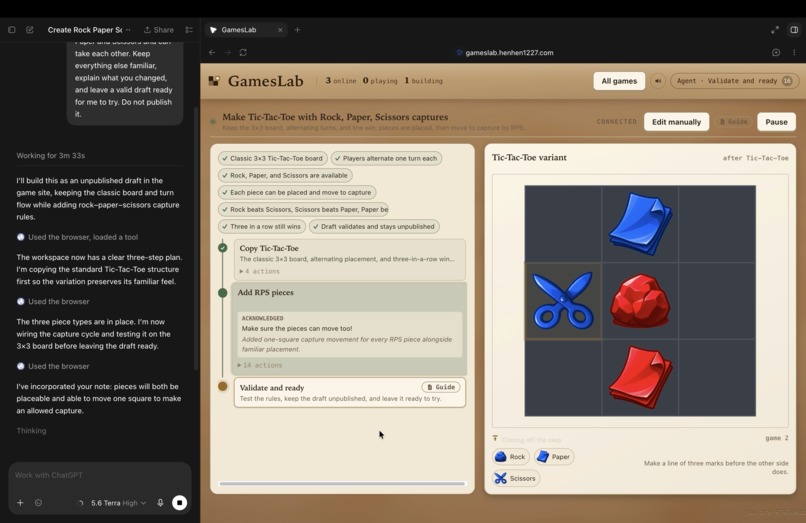The height and width of the screenshot is (523, 806).
Task: Click Each piece can be placed chip
Action: coord(297,192)
